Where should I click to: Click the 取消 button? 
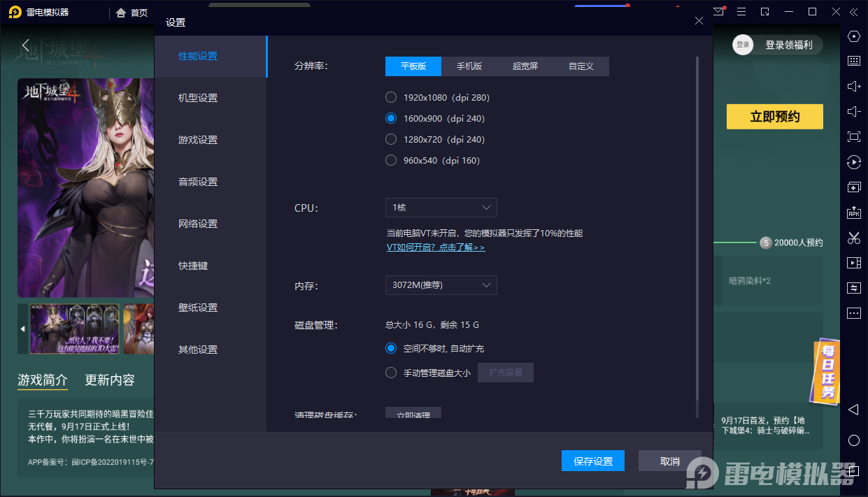click(x=670, y=461)
